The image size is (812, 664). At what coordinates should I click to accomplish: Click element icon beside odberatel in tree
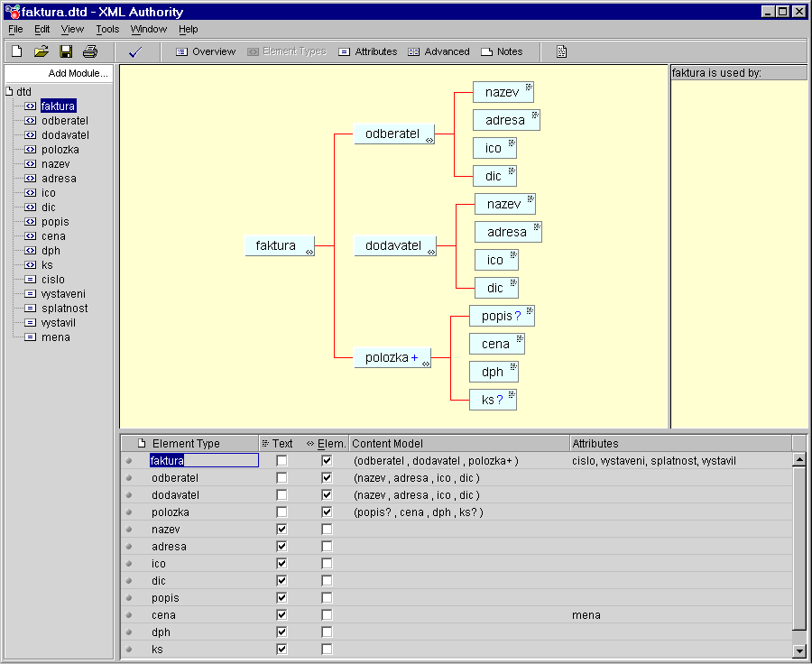[31, 121]
